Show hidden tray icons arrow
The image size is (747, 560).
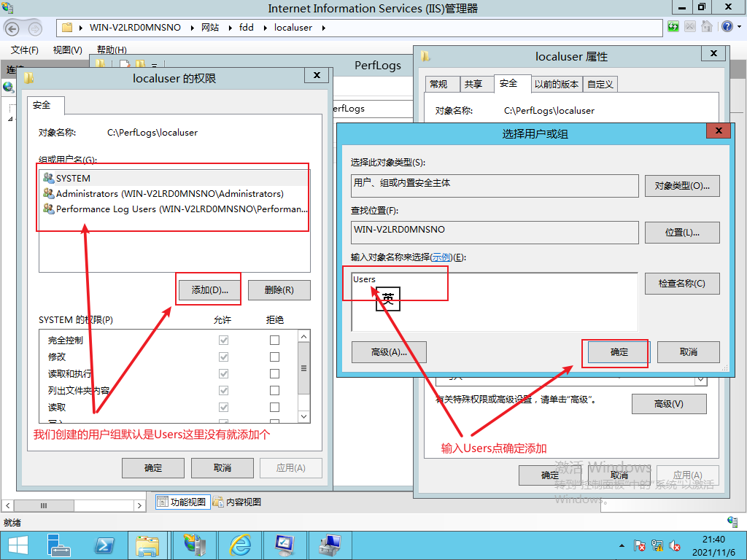pos(622,545)
